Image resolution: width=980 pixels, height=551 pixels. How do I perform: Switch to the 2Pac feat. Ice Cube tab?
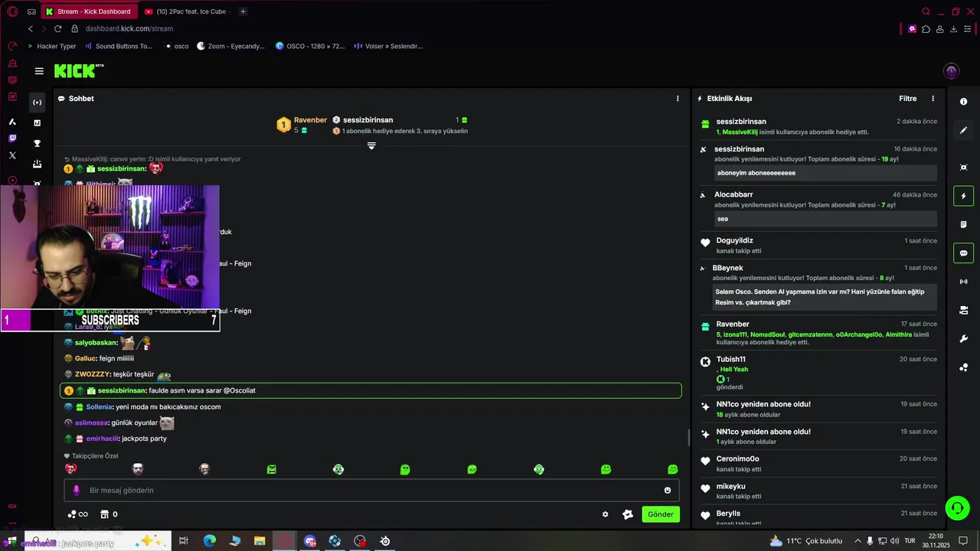pos(185,11)
